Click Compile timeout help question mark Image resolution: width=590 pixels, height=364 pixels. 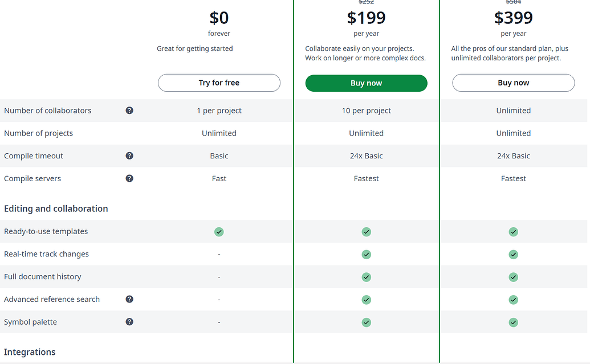coord(129,156)
